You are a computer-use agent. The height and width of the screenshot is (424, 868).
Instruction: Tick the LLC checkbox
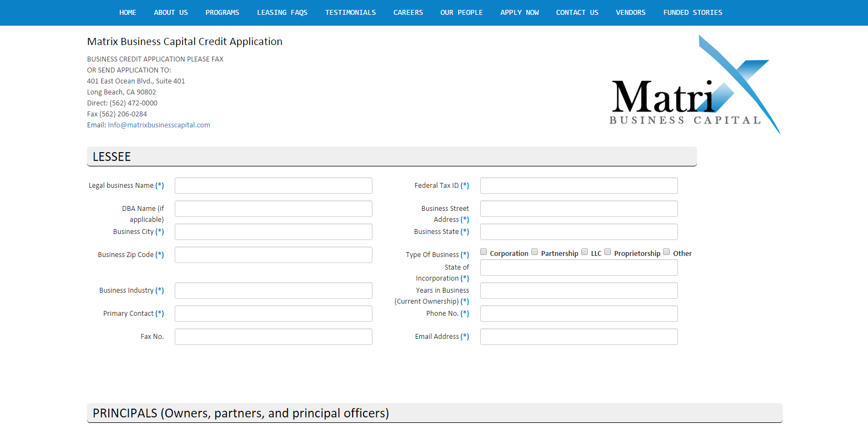pyautogui.click(x=585, y=252)
